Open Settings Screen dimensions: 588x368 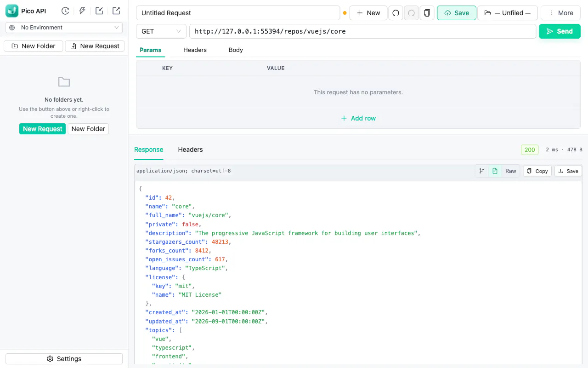(64, 359)
